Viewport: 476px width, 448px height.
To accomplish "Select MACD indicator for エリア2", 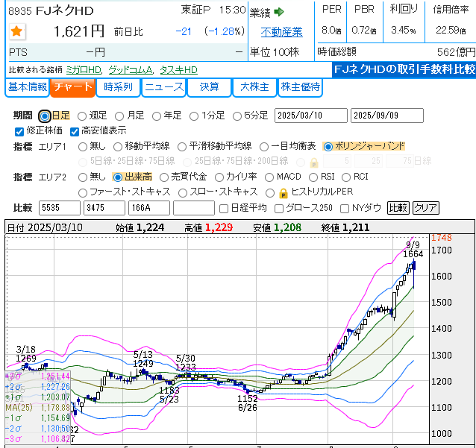I will 269,177.
